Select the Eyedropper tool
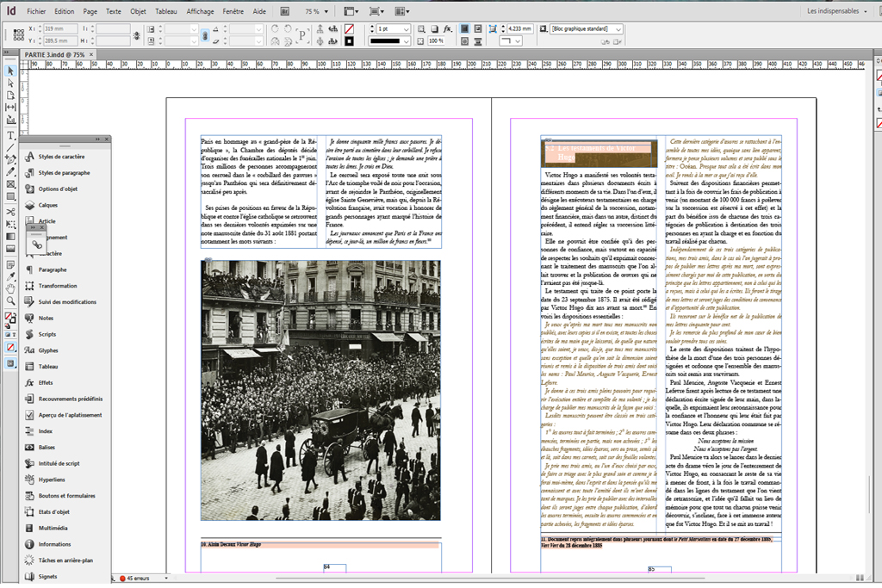Screen dimensions: 882x588 coord(10,276)
